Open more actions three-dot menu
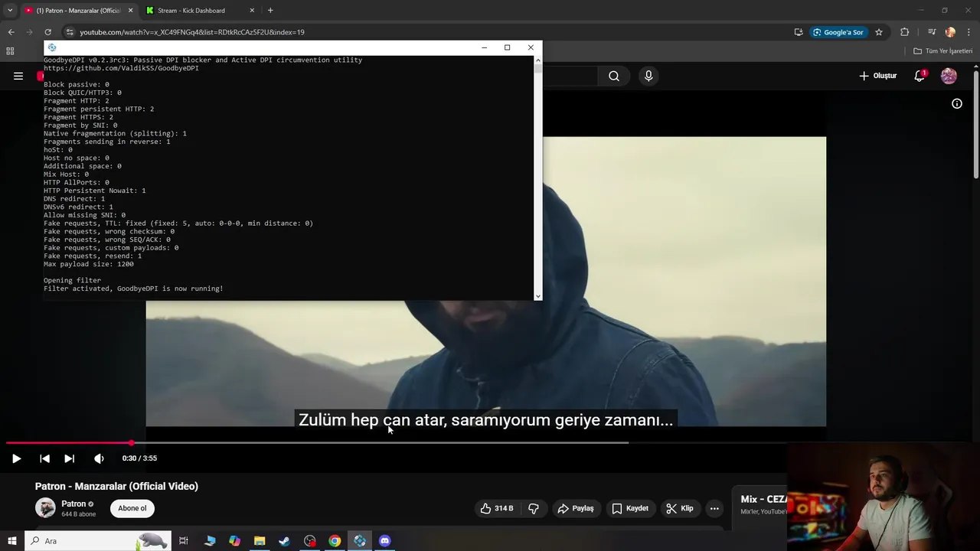980x551 pixels. coord(714,508)
